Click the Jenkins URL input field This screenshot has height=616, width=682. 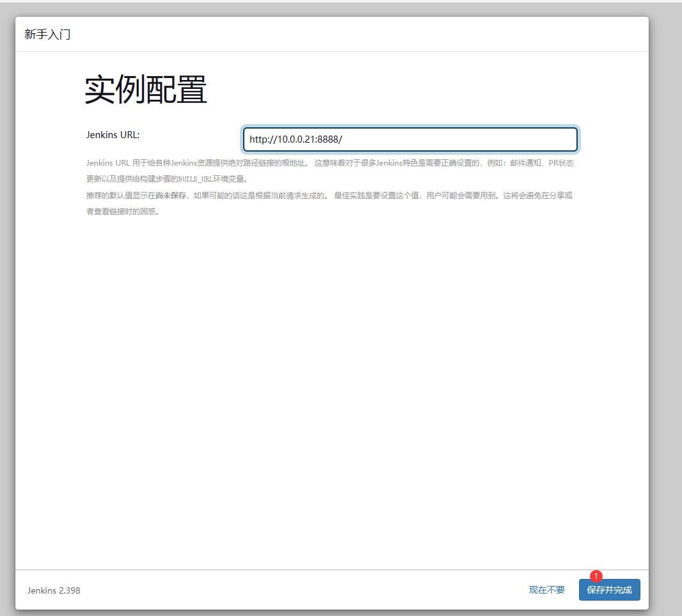(x=410, y=139)
